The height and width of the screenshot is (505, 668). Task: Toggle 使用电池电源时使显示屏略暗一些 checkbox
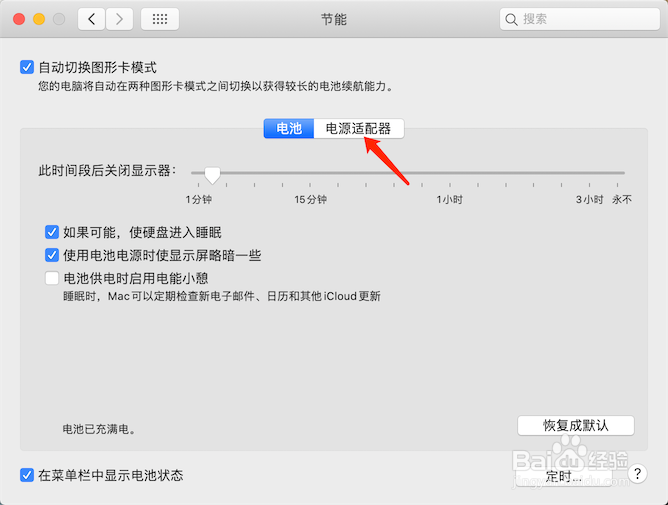point(52,255)
